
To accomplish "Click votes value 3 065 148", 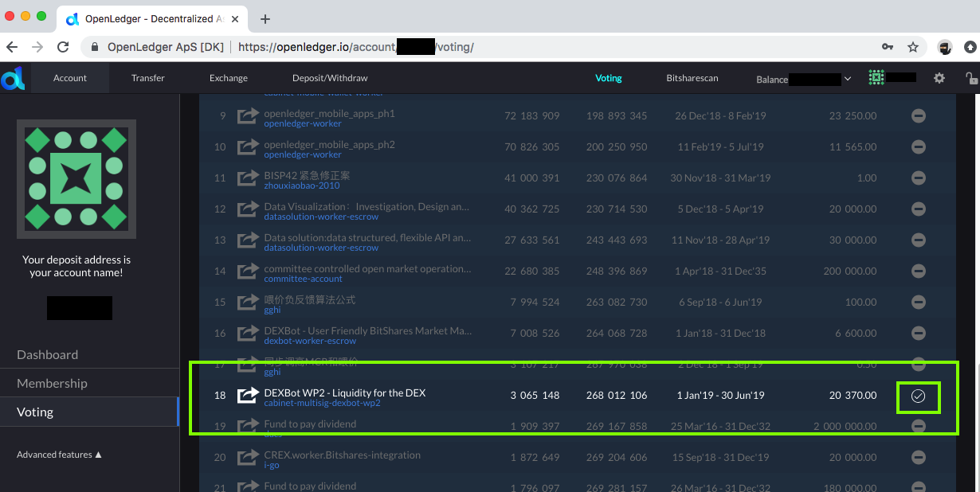I will pyautogui.click(x=535, y=396).
